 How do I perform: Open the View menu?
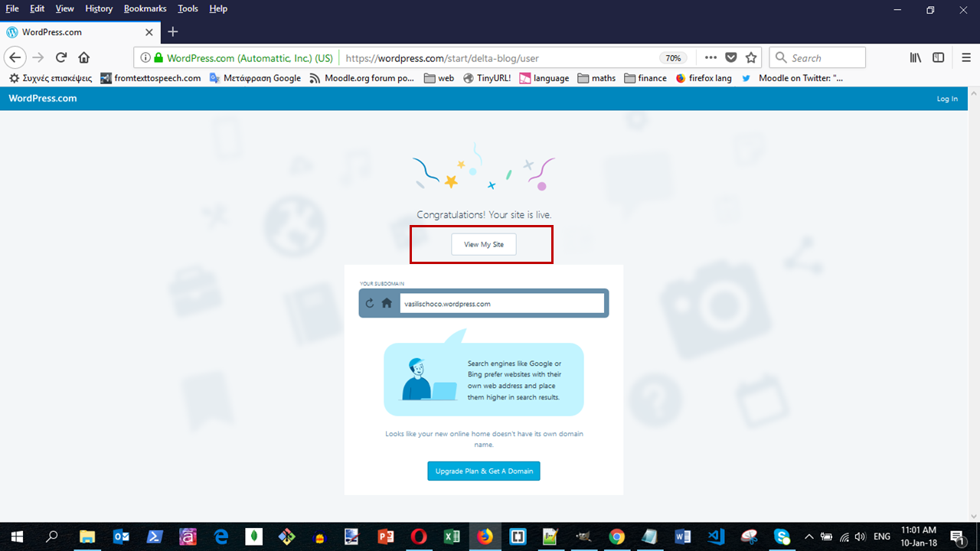[x=65, y=8]
